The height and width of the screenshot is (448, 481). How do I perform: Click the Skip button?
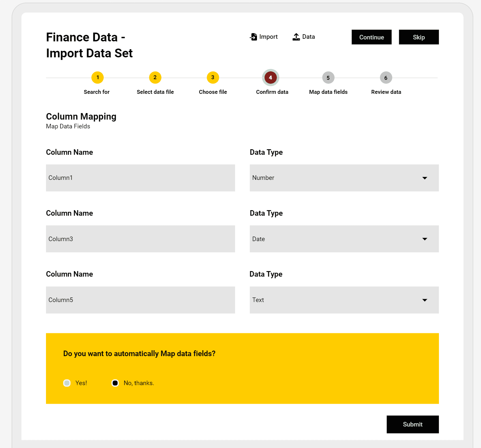[x=419, y=37]
